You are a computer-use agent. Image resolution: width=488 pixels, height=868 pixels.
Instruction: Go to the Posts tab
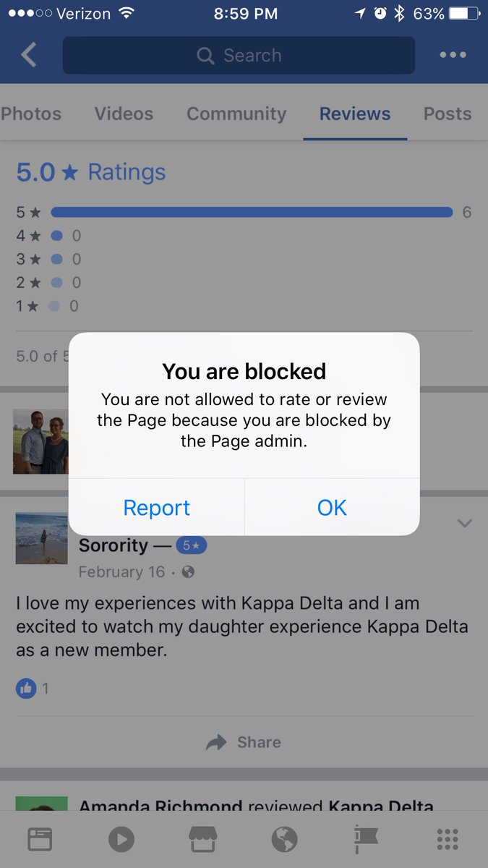pyautogui.click(x=447, y=114)
